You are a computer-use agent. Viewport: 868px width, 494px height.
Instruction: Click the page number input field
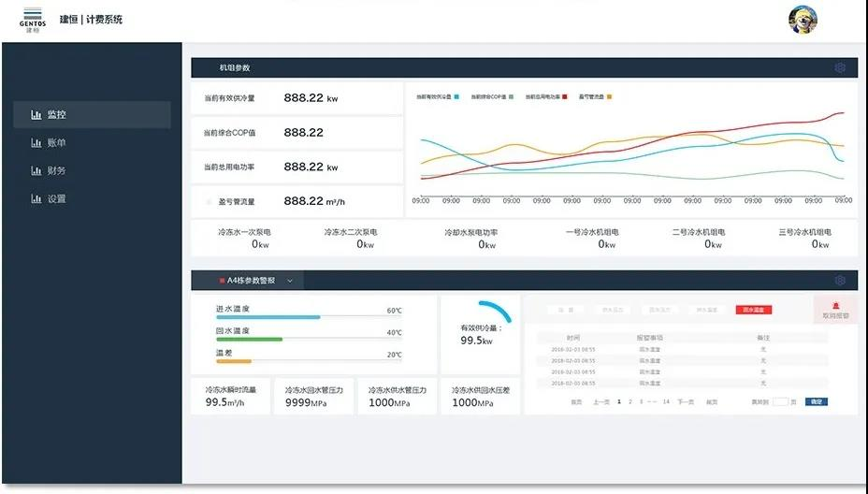780,401
